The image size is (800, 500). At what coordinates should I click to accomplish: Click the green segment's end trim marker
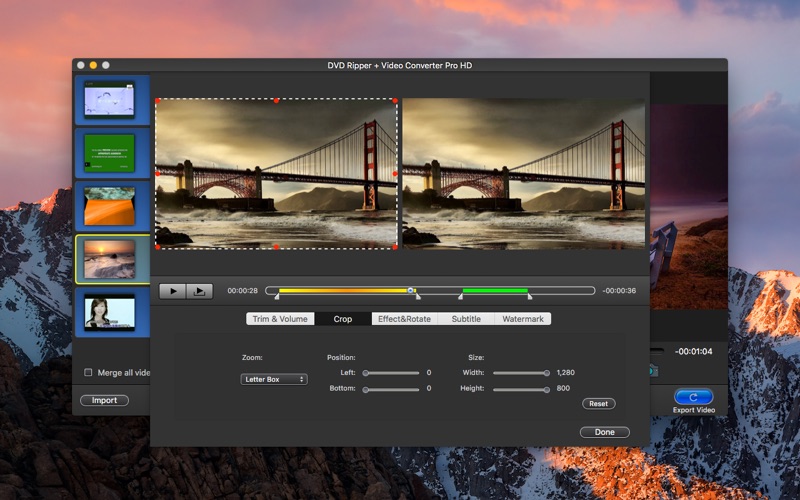point(530,297)
